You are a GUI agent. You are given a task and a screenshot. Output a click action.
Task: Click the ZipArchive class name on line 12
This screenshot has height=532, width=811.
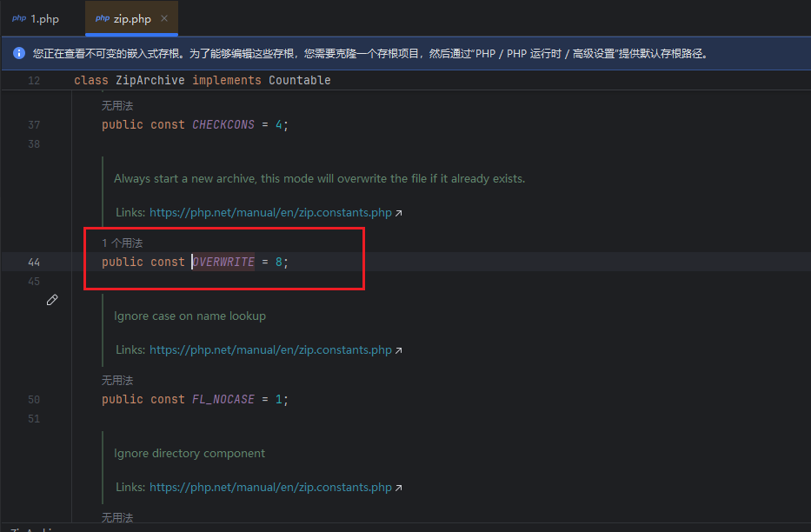[x=150, y=80]
